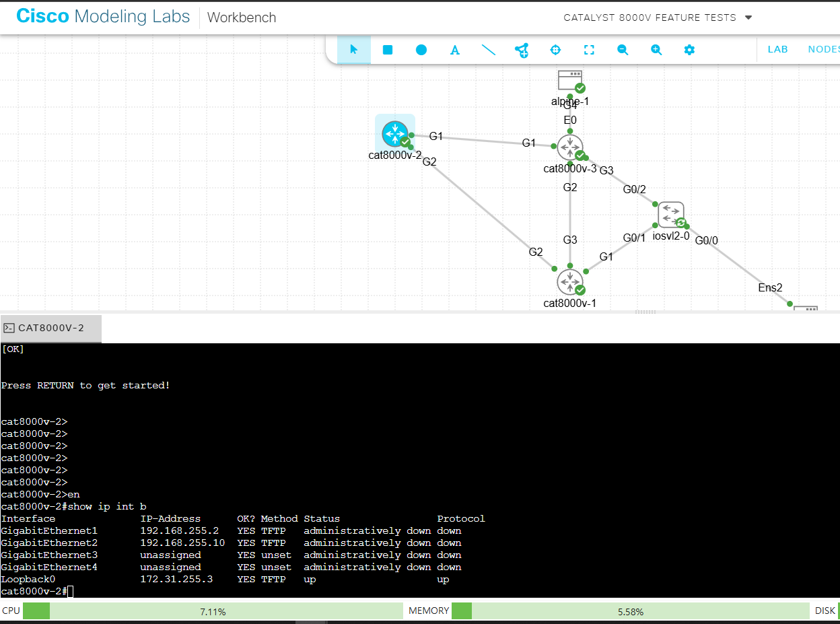Click IP address 192.168.255.10
Viewport: 840px width, 624px height.
tap(182, 543)
